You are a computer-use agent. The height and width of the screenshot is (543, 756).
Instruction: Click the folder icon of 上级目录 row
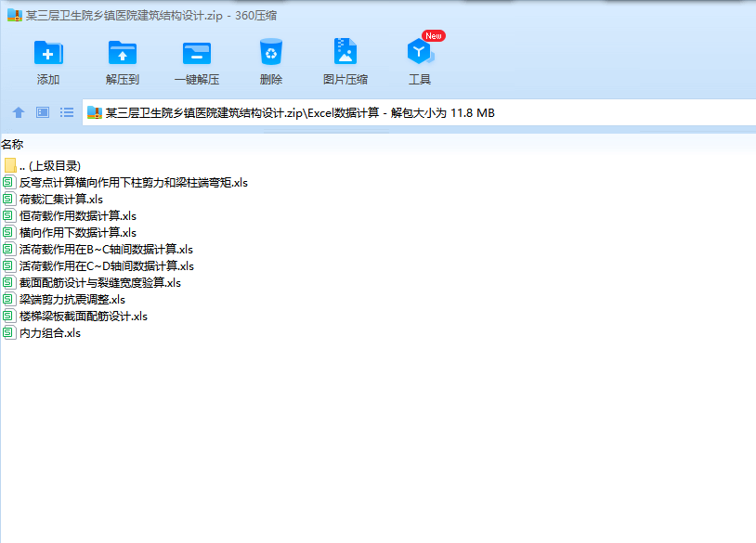coord(10,166)
